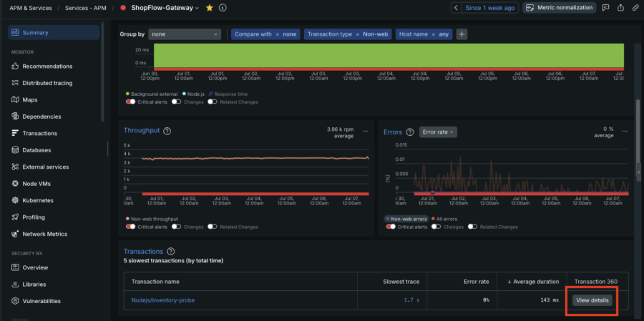The height and width of the screenshot is (321, 644).
Task: Toggle Changes on Errors chart
Action: [436, 227]
